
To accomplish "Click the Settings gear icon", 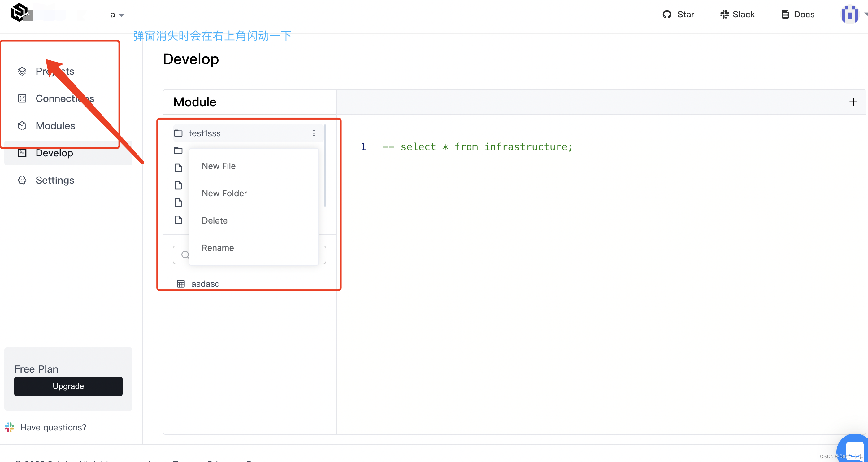I will click(x=22, y=180).
